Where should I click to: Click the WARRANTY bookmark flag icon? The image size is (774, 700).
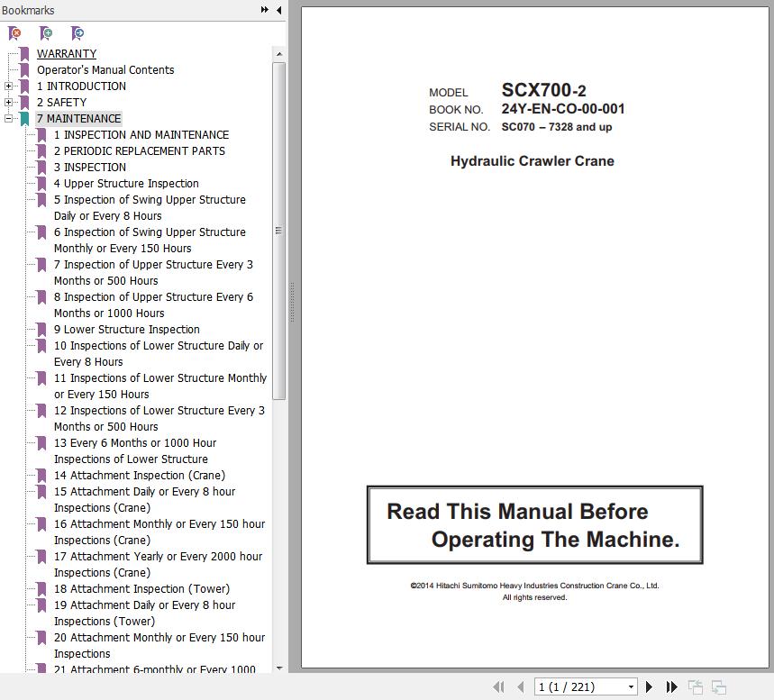pos(24,54)
